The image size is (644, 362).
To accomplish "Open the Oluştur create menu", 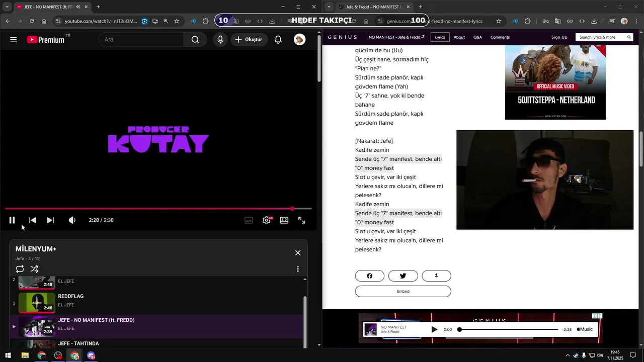I will (x=249, y=40).
